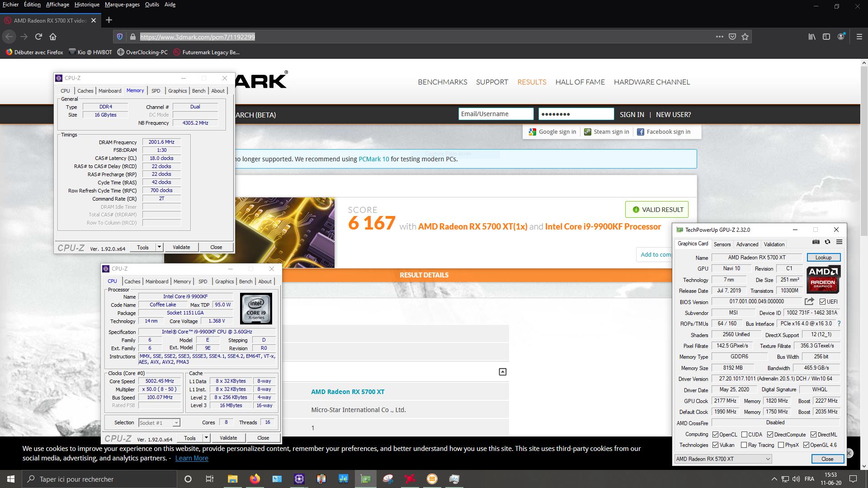Click GPU-Z screenshot camera icon

point(816,242)
